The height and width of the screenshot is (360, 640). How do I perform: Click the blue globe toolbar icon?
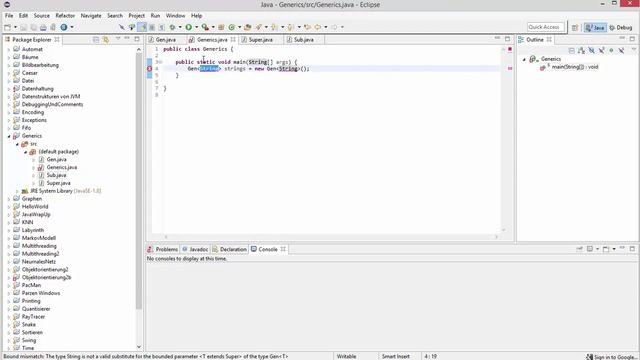coord(64,27)
